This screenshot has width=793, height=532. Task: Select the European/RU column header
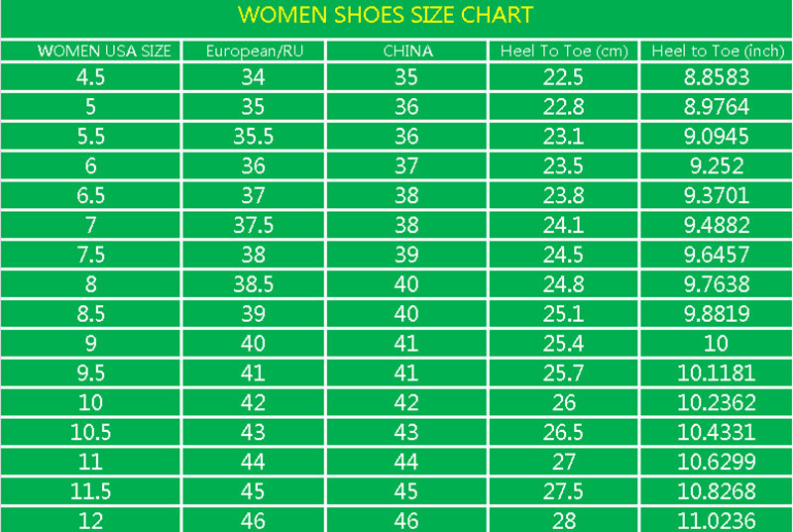(252, 52)
